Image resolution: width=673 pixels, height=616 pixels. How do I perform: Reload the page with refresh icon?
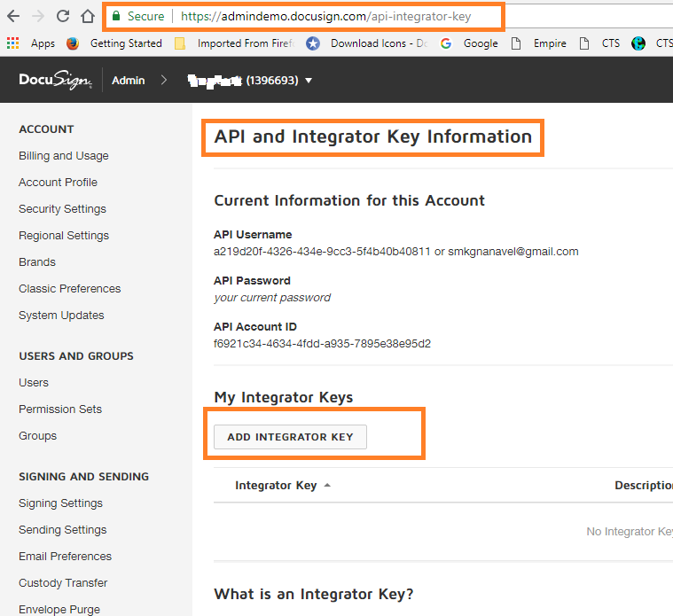pyautogui.click(x=63, y=16)
